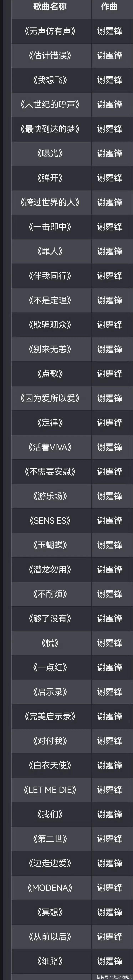Screen dimensions: 133x980
Task: Choose the song 《玉蝴蝶》
Action: point(50,545)
